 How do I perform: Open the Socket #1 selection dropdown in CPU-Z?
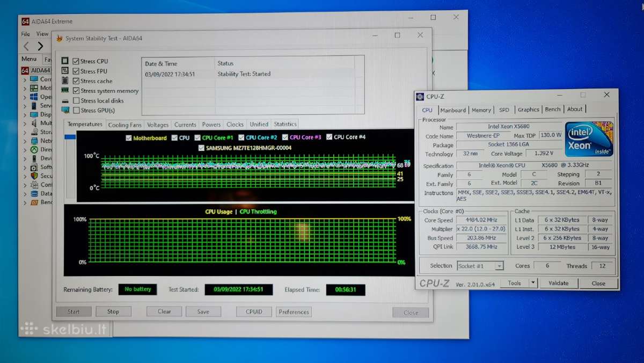499,266
